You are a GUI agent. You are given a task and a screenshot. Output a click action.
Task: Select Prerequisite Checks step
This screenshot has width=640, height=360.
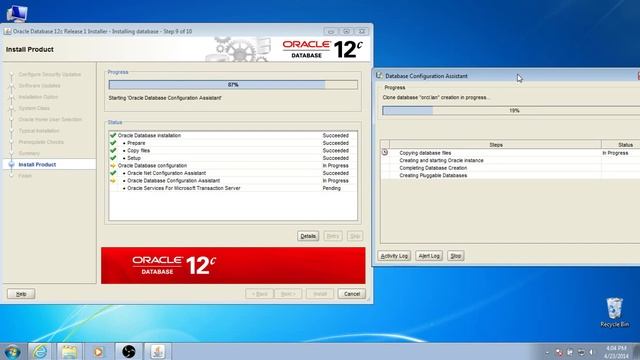click(41, 142)
